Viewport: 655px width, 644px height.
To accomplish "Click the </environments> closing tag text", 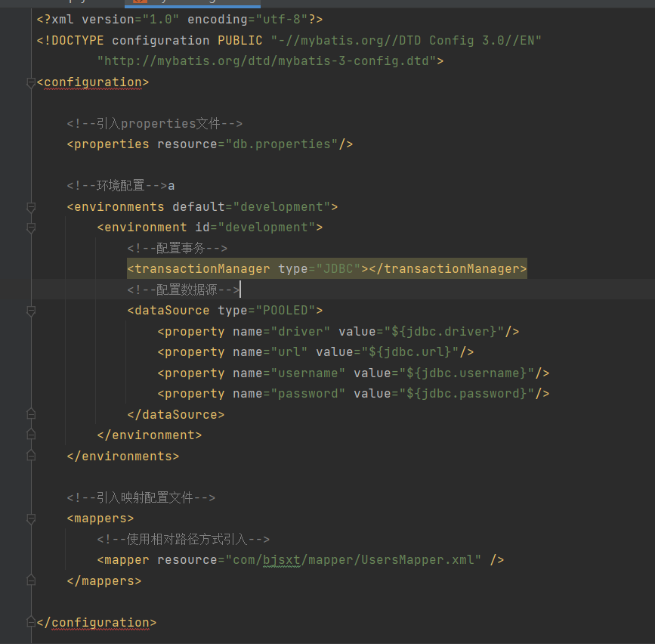I will click(x=123, y=456).
